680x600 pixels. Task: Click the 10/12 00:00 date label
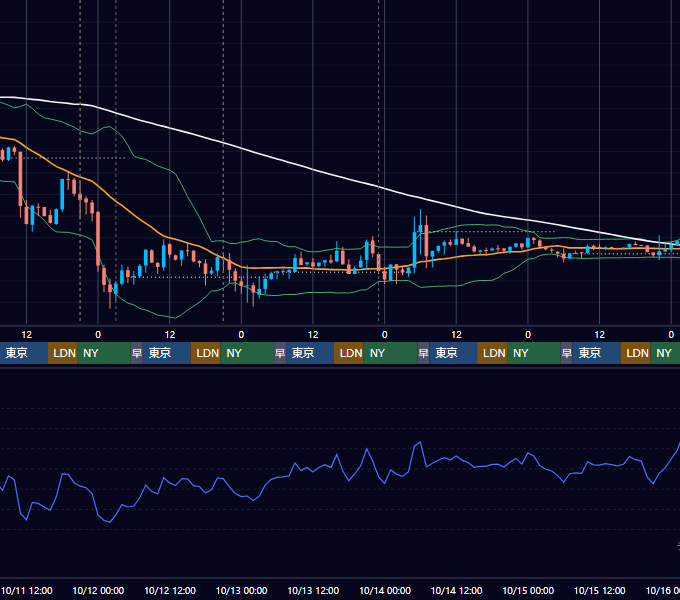(x=98, y=590)
